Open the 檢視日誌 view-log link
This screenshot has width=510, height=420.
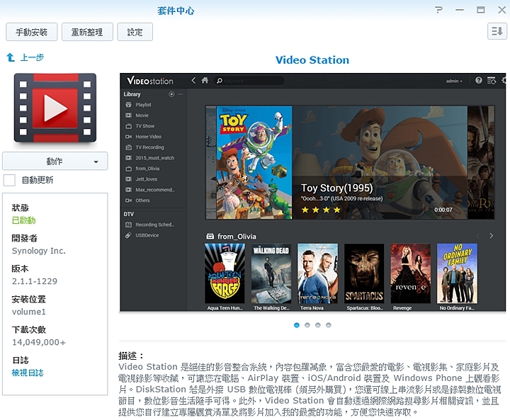28,373
